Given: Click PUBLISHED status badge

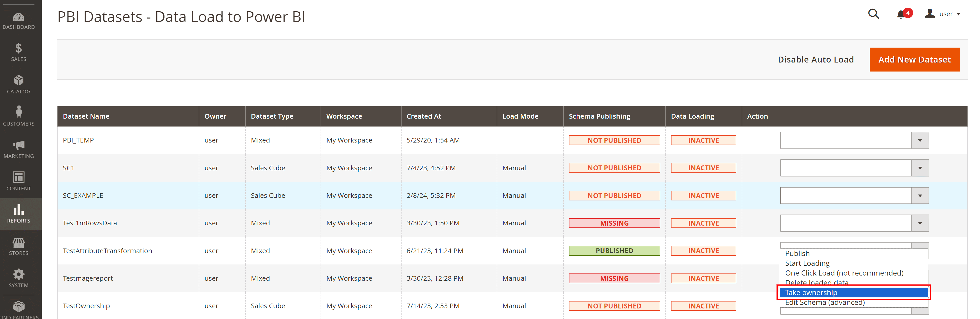Looking at the screenshot, I should (614, 251).
